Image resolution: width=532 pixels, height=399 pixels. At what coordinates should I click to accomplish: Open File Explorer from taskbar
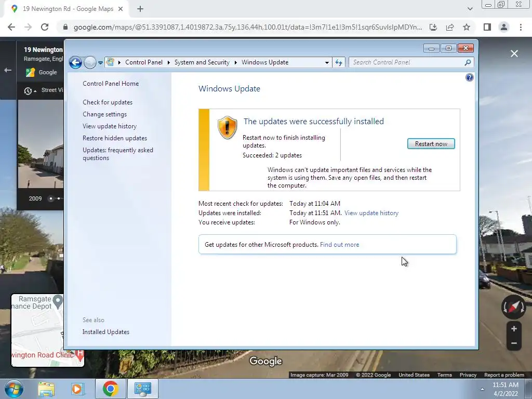(46, 389)
